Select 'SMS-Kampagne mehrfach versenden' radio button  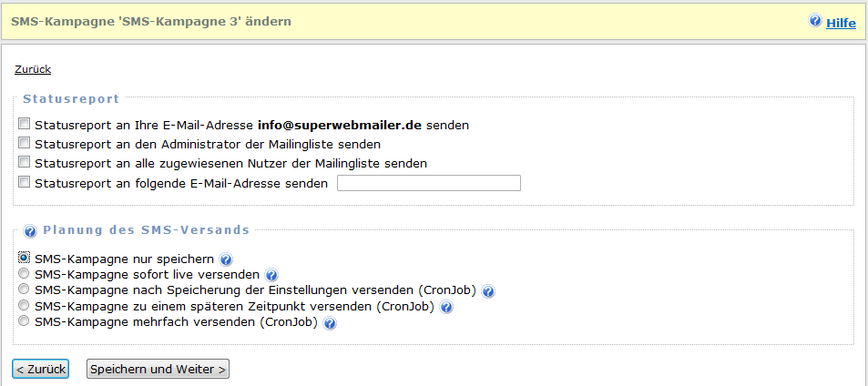click(25, 322)
